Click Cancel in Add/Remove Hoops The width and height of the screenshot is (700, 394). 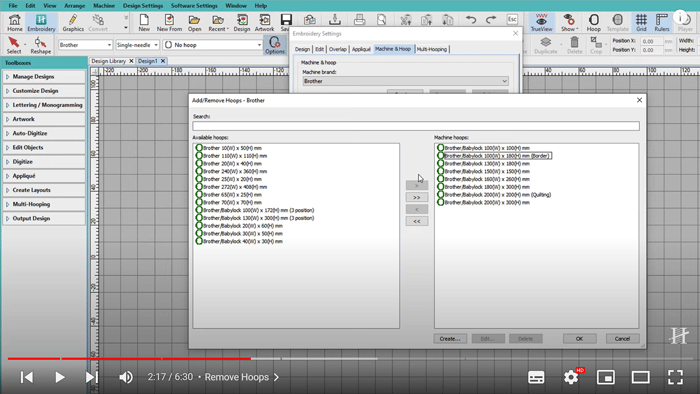pos(622,339)
